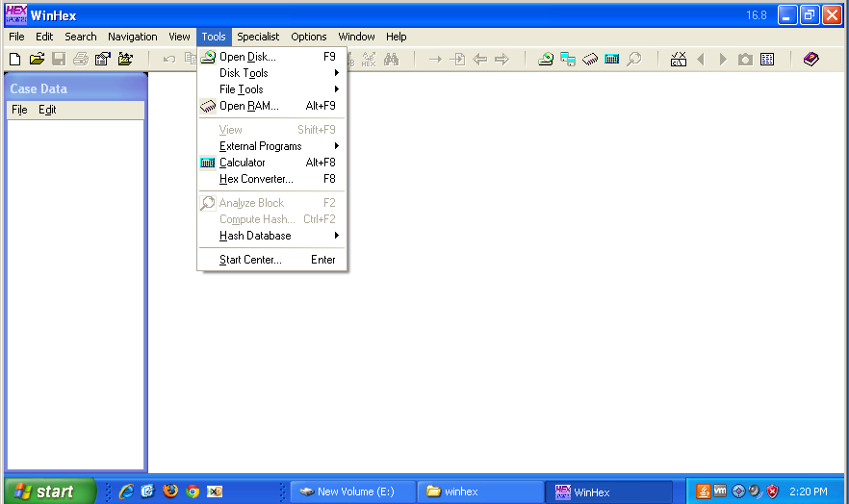Viewport: 849px width, 504px height.
Task: Expand External Programs submenu
Action: pos(271,146)
